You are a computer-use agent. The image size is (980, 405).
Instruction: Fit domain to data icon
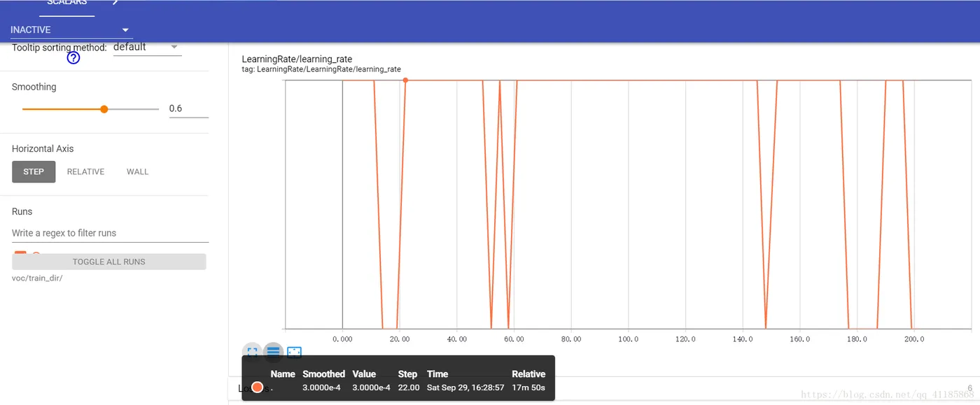(294, 353)
